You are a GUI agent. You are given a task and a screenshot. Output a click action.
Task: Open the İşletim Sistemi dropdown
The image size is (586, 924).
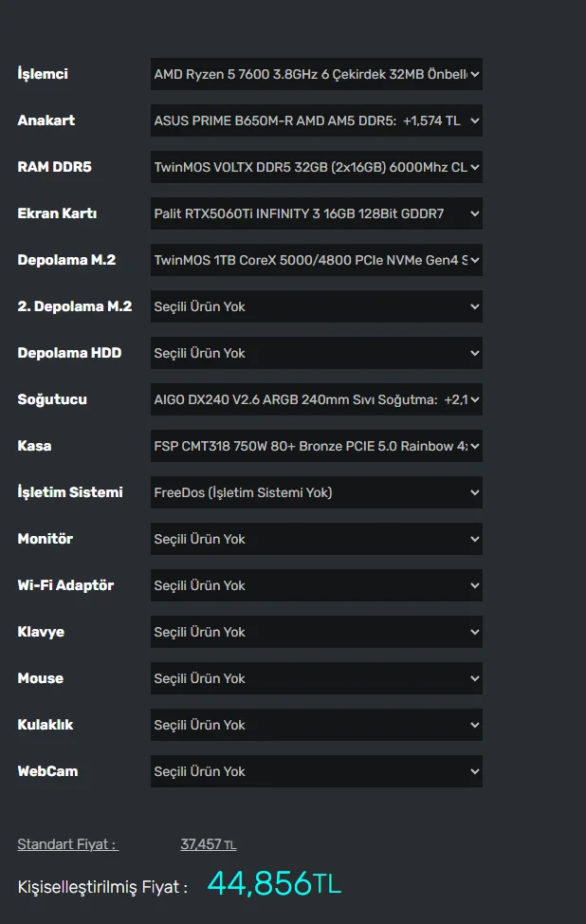[x=316, y=492]
